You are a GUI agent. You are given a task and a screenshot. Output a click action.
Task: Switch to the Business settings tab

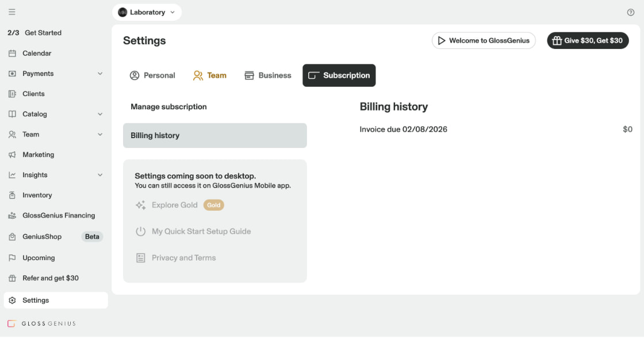[268, 75]
